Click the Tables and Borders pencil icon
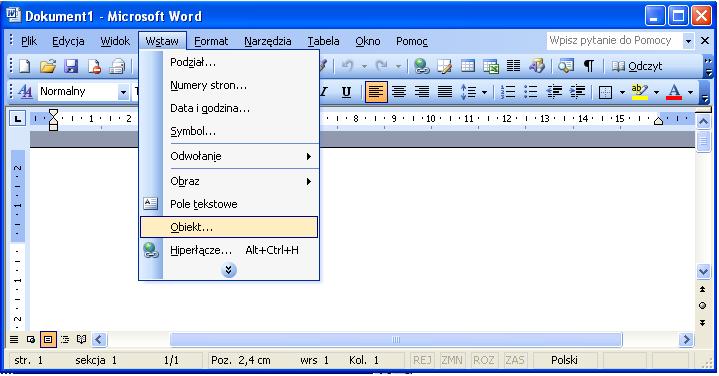Screen dimensions: 719x376 pos(444,66)
